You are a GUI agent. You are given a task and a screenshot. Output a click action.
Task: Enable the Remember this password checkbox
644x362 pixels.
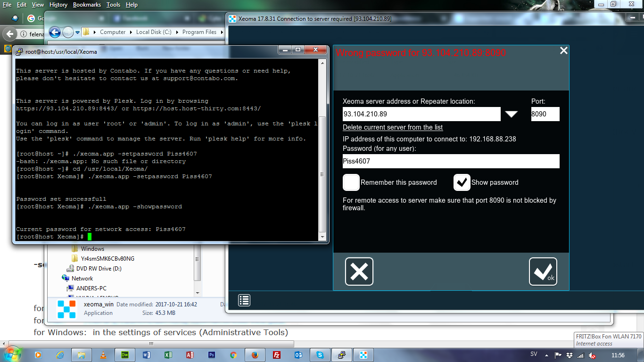[x=351, y=182]
